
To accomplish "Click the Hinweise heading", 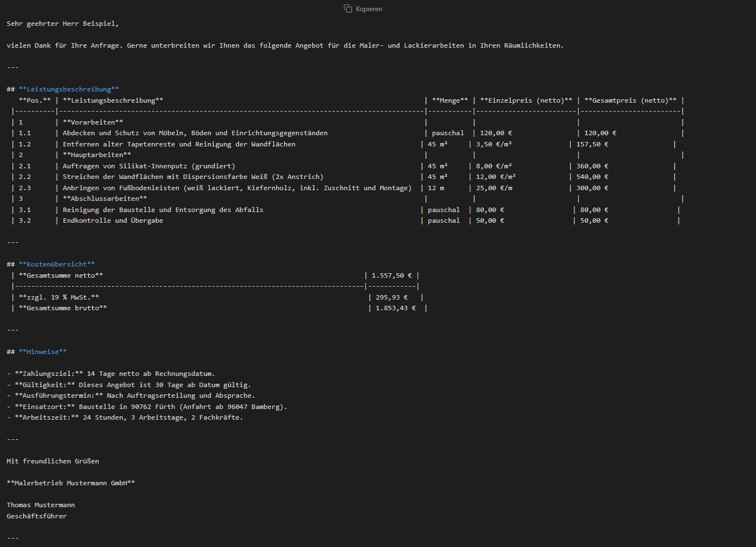I will [42, 352].
